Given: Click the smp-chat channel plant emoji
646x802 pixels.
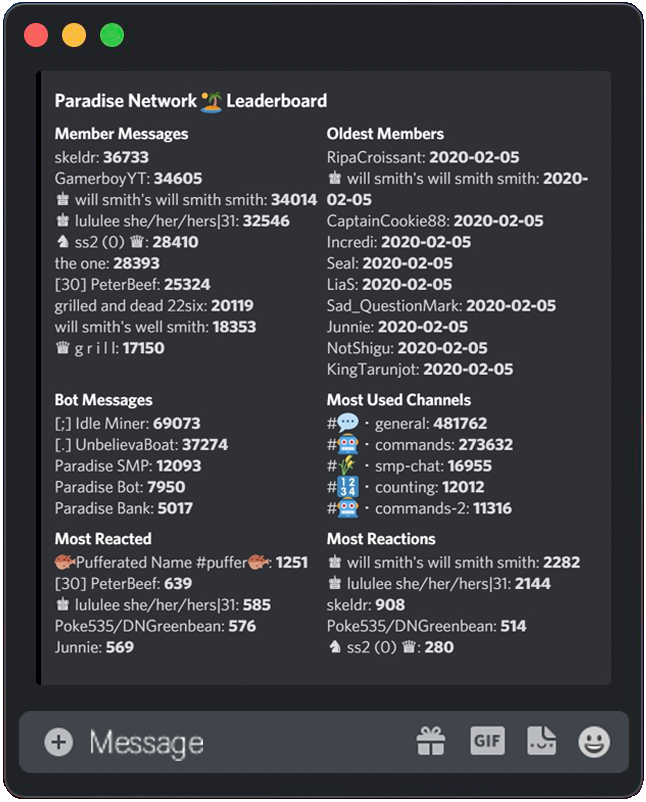Looking at the screenshot, I should click(x=347, y=466).
